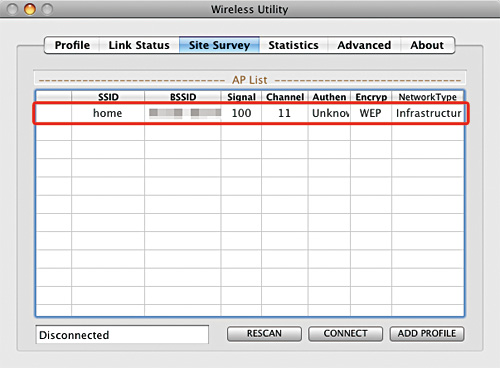The width and height of the screenshot is (500, 368).
Task: Show the About tab
Action: [427, 45]
